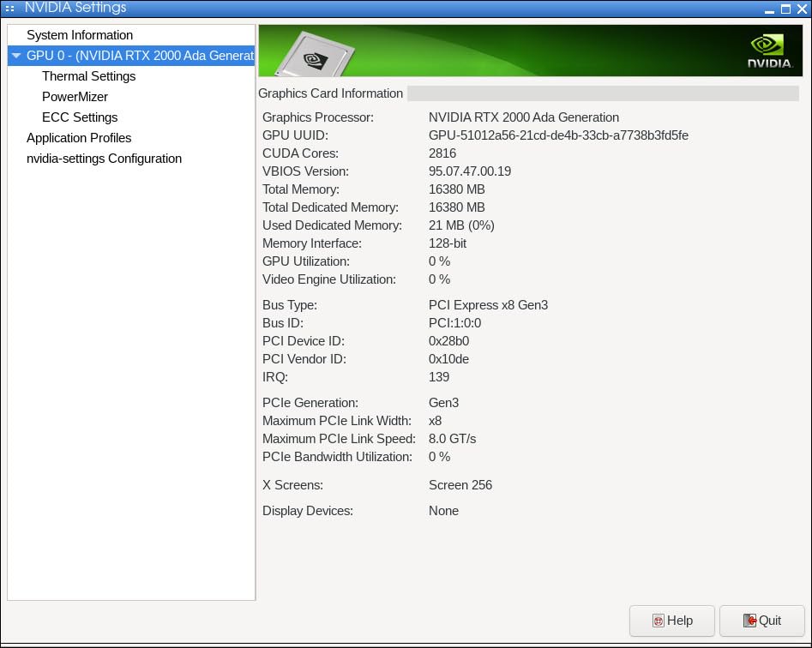This screenshot has width=812, height=648.
Task: Click the window menu icon in title bar
Action: 9,9
